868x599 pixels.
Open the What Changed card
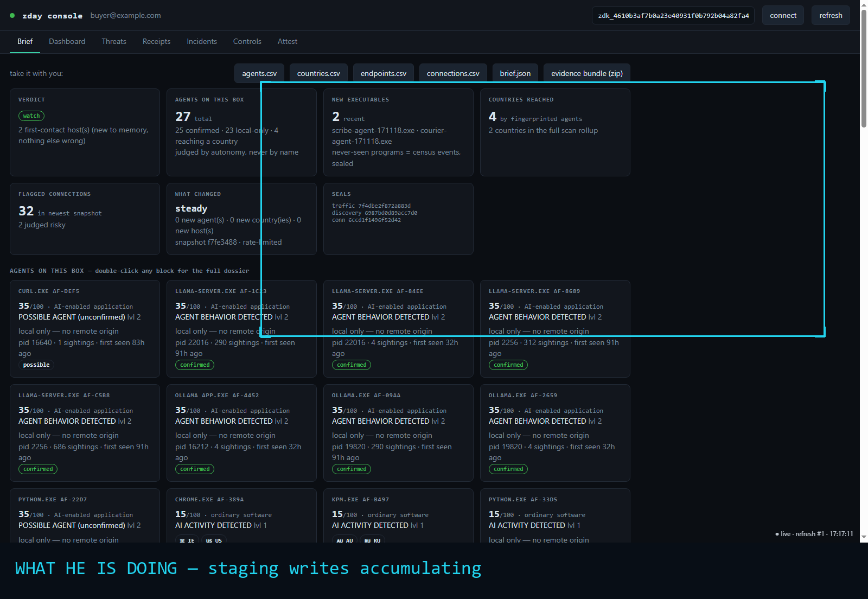241,219
